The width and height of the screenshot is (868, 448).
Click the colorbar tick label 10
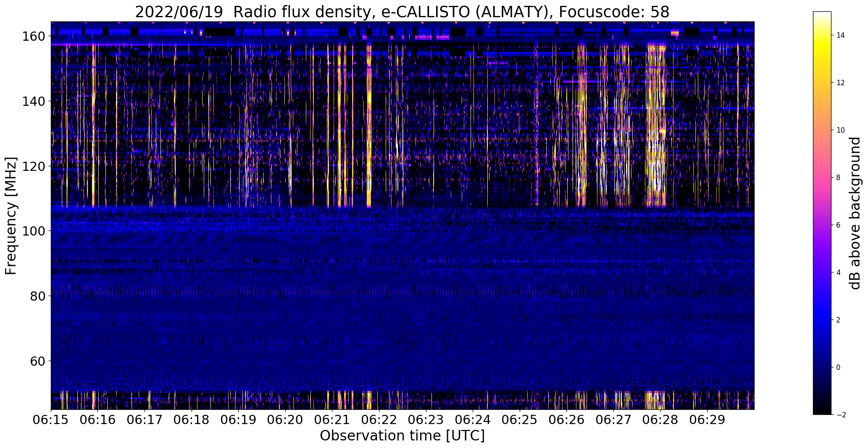(x=841, y=130)
